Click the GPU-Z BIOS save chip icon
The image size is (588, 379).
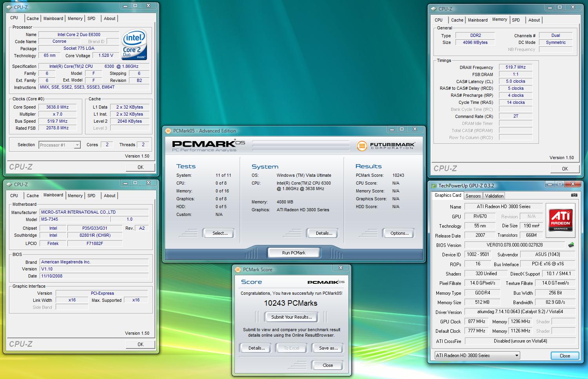[x=571, y=245]
